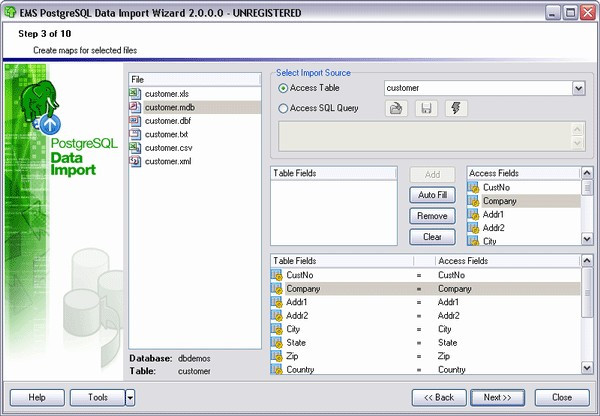Select the Access Table radio button

click(283, 88)
